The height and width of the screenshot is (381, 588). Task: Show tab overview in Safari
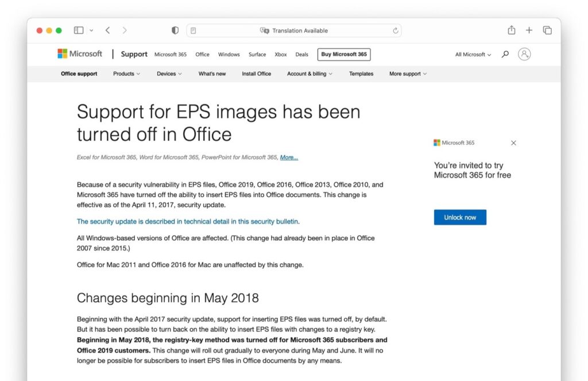[x=547, y=30]
